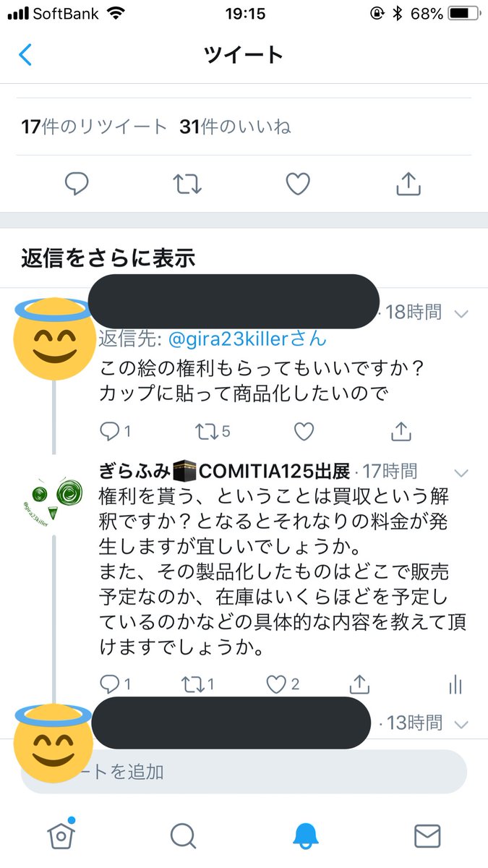The width and height of the screenshot is (488, 868).
Task: Like ぎらふみ's reply about 買収
Action: (x=277, y=685)
